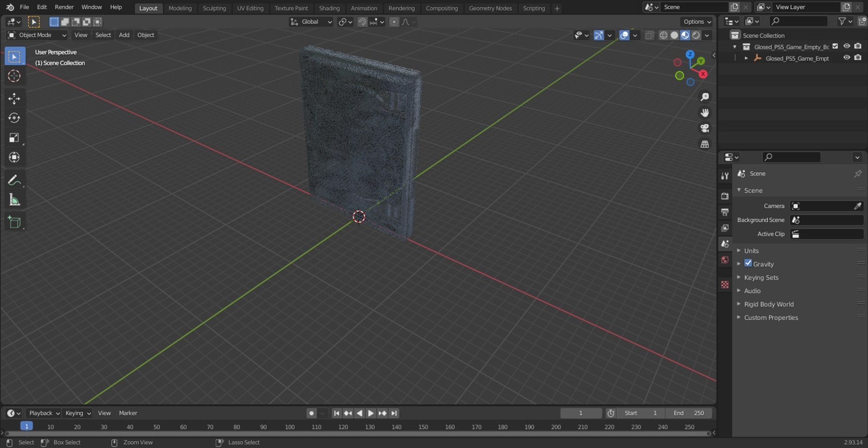Toggle render camera icon for Closed_PS5_Game_Empty_Bc collection

[x=858, y=46]
